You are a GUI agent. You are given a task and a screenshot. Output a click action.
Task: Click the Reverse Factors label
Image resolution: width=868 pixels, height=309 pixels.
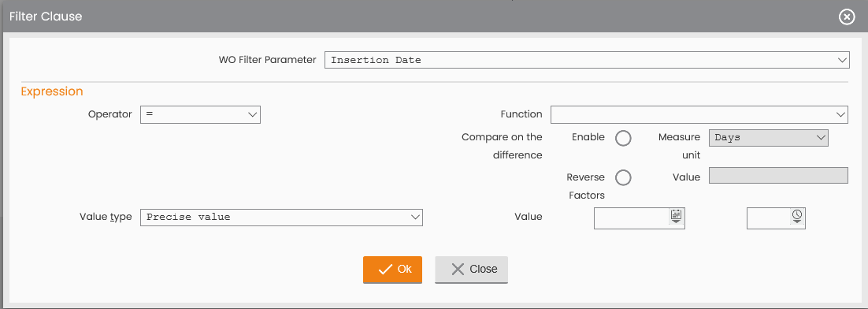[586, 186]
